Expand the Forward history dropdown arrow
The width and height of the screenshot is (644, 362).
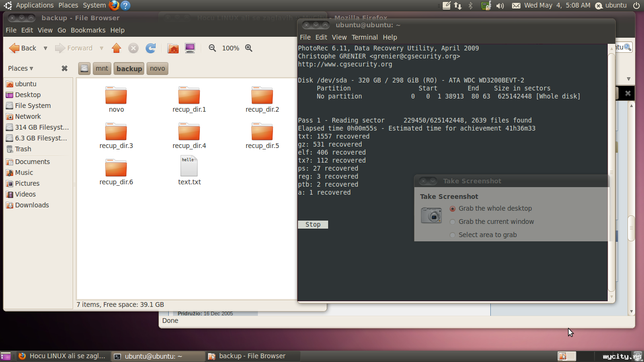[x=101, y=48]
